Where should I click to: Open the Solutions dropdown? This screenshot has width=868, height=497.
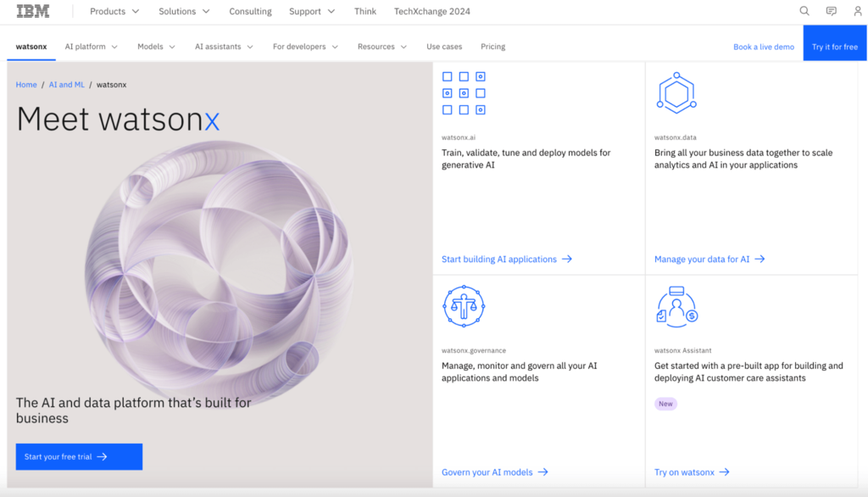[x=183, y=11]
